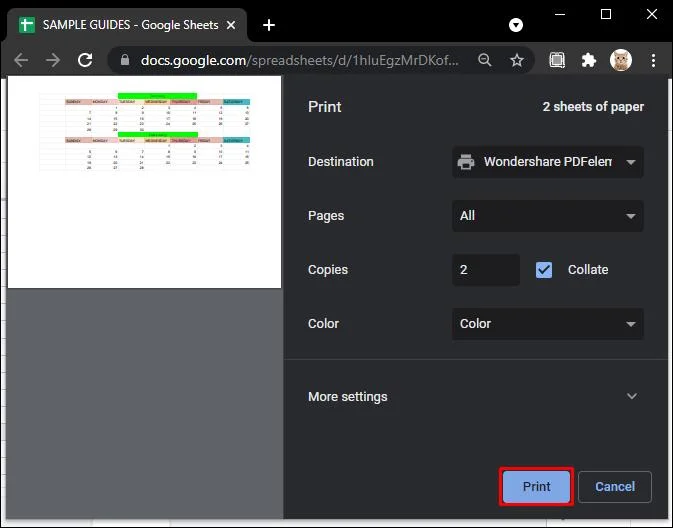
Task: Close the SAMPLE GUIDES tab
Action: pyautogui.click(x=231, y=25)
